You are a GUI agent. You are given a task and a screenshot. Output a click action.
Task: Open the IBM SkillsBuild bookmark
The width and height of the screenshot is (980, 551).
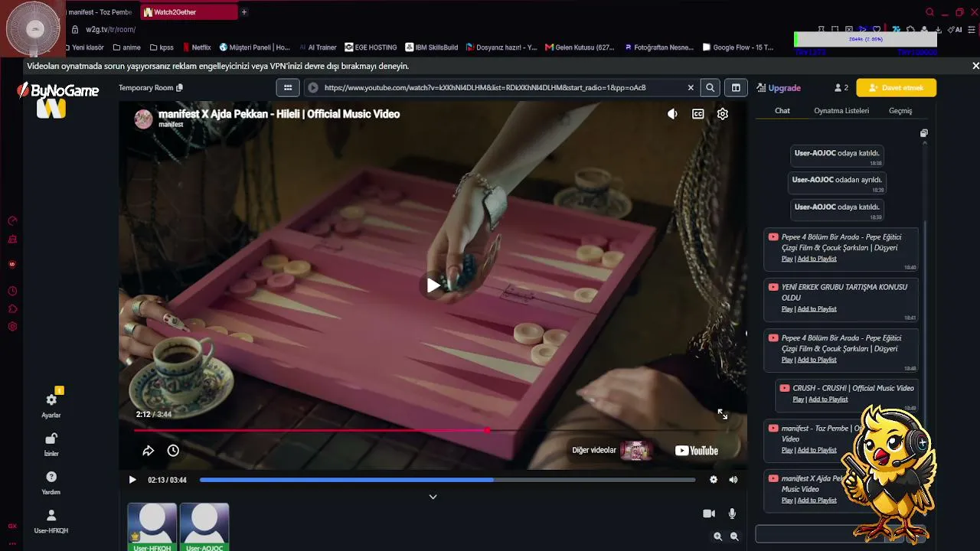coord(431,47)
